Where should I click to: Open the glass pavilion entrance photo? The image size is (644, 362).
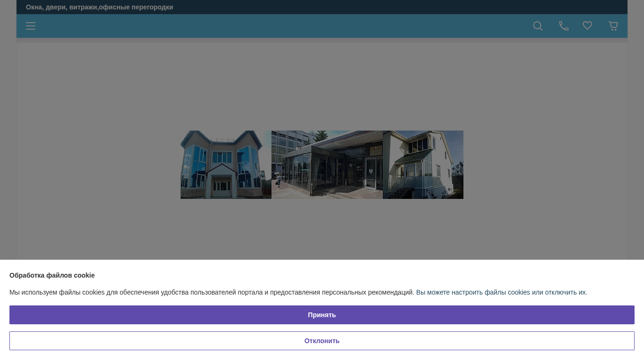pos(327,165)
